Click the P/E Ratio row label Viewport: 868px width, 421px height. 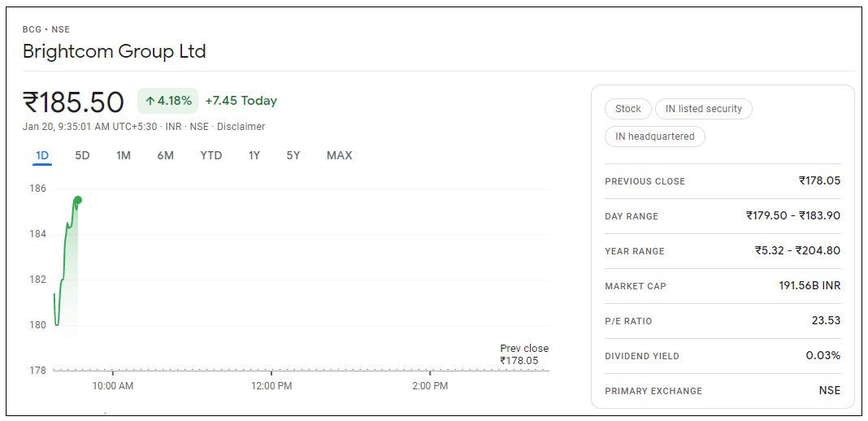628,321
